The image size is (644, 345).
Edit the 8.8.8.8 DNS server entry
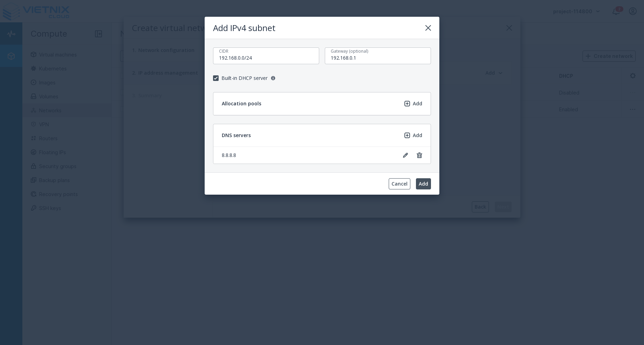[x=405, y=155]
